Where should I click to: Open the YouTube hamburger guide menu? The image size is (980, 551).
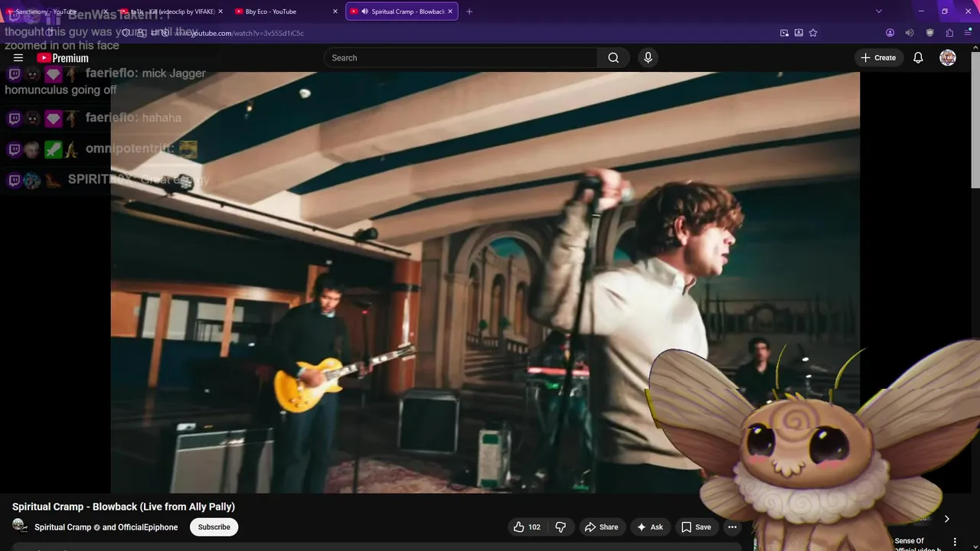tap(18, 57)
